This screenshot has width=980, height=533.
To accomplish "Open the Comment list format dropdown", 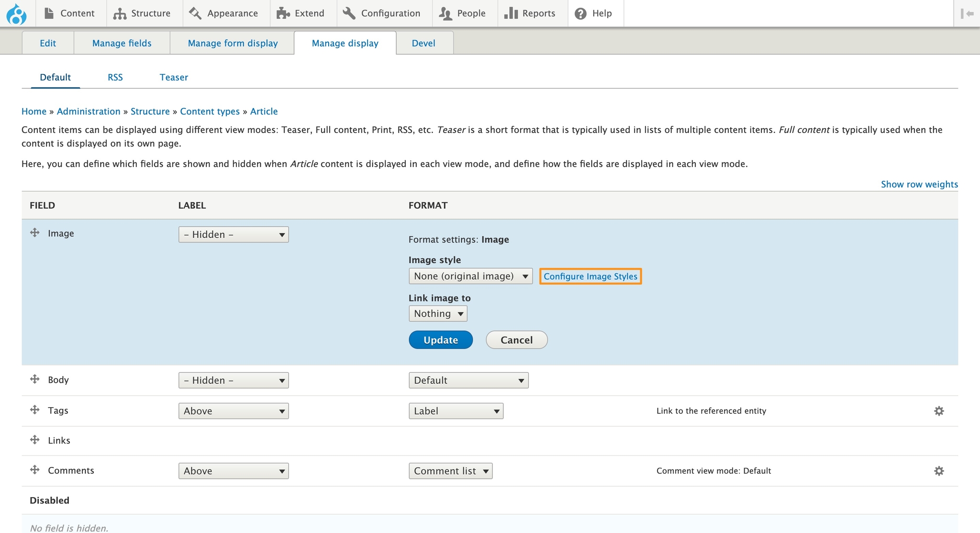I will (x=450, y=471).
